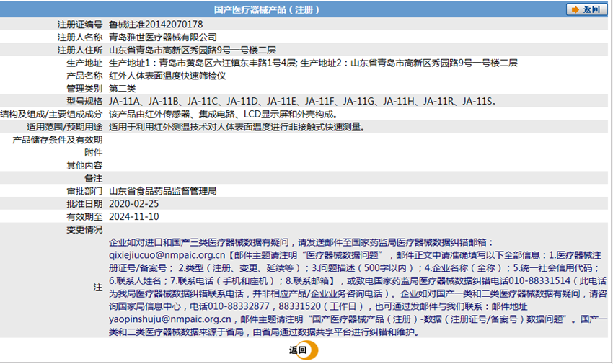Select registration number 鲁械注准20142070178
The height and width of the screenshot is (364, 613).
(x=156, y=25)
